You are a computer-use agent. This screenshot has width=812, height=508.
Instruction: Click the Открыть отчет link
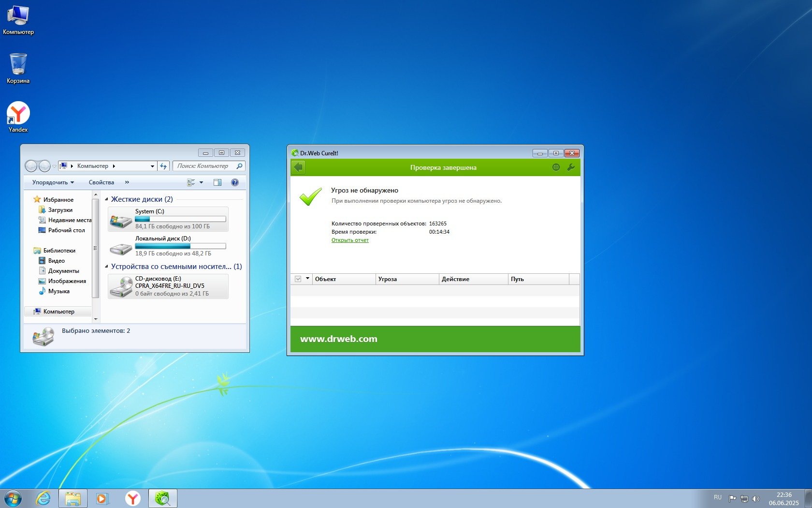coord(350,240)
